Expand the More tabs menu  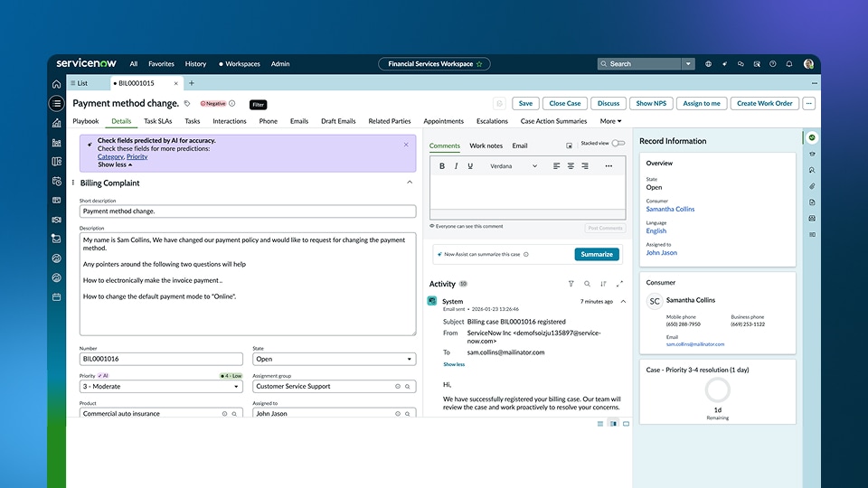(610, 121)
